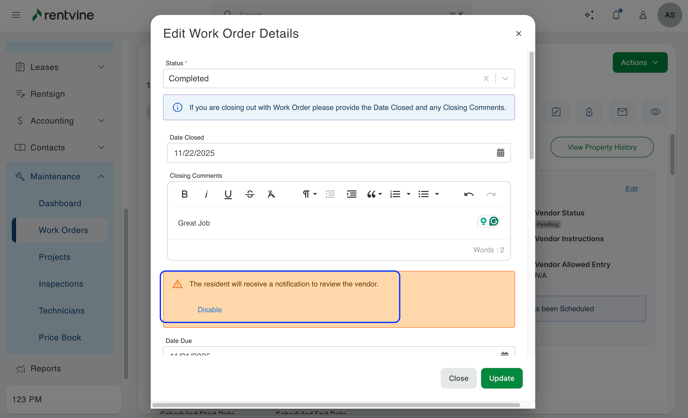The image size is (688, 418).
Task: Open the blockquote style dropdown
Action: (374, 194)
